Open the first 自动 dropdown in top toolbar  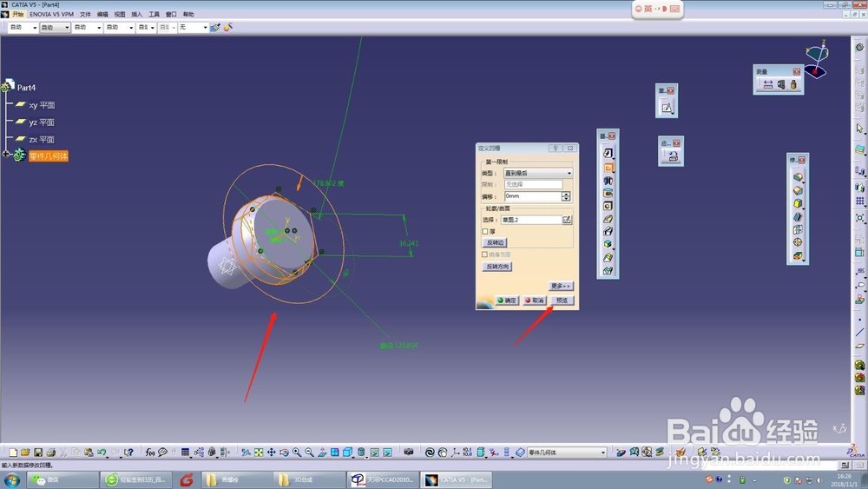pos(23,27)
